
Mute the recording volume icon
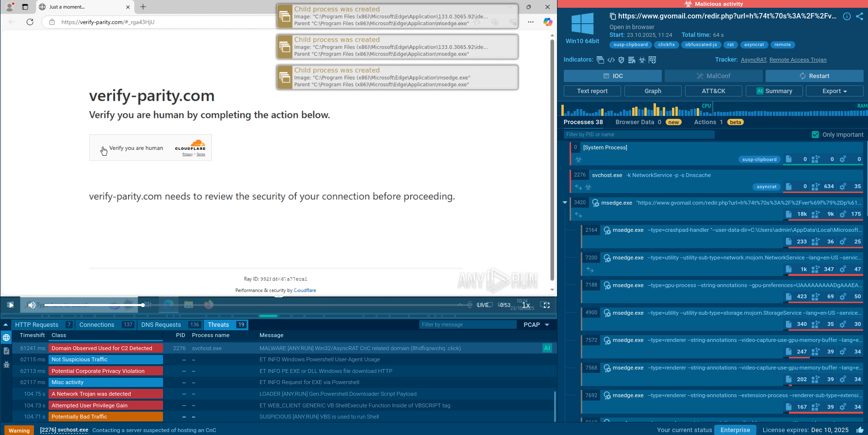pos(31,305)
